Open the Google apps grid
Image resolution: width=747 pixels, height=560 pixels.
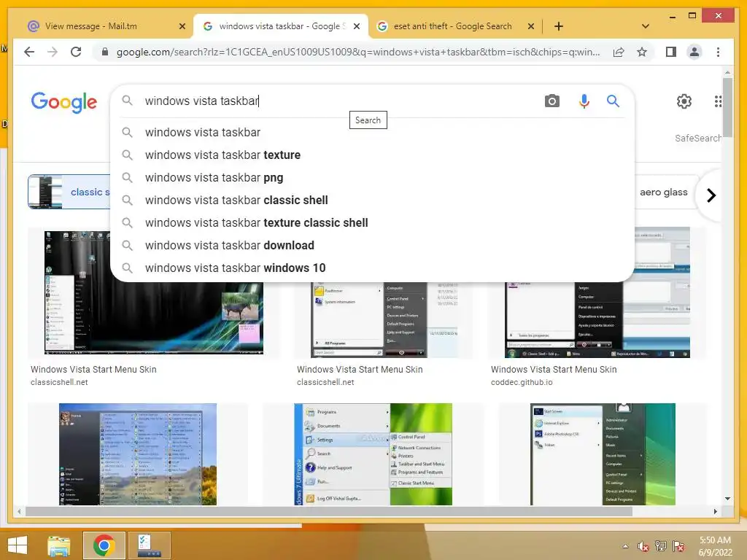pyautogui.click(x=718, y=101)
